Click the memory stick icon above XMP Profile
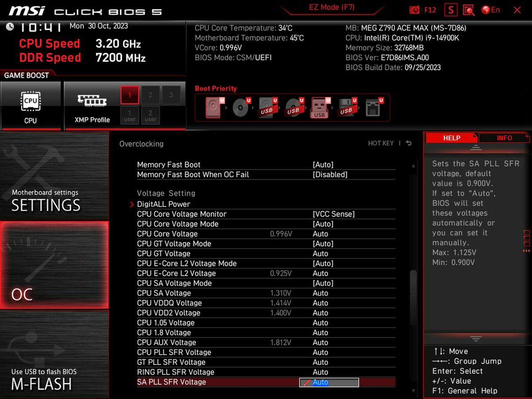Screen dimensions: 532x399 point(92,101)
